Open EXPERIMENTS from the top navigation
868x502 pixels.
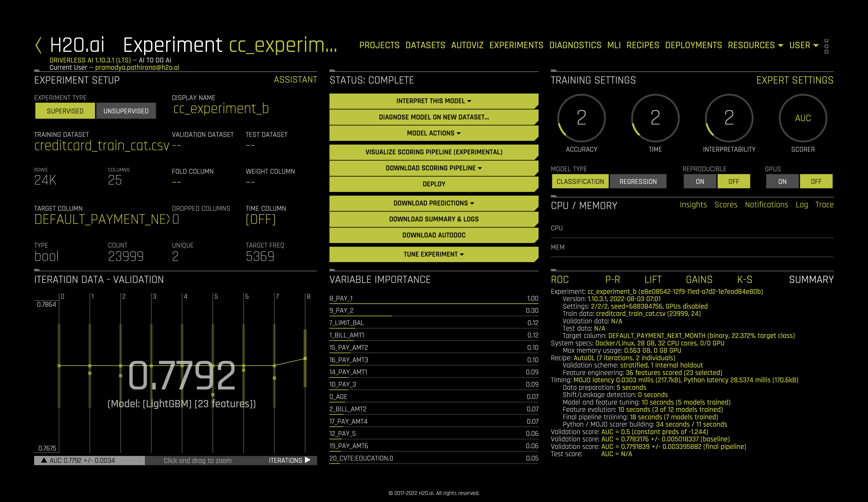(x=516, y=45)
